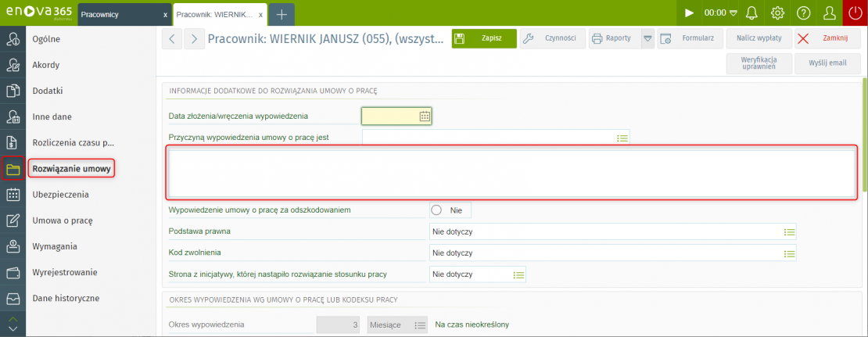Click the folder icon in left sidebar
The width and height of the screenshot is (868, 337).
pos(13,169)
